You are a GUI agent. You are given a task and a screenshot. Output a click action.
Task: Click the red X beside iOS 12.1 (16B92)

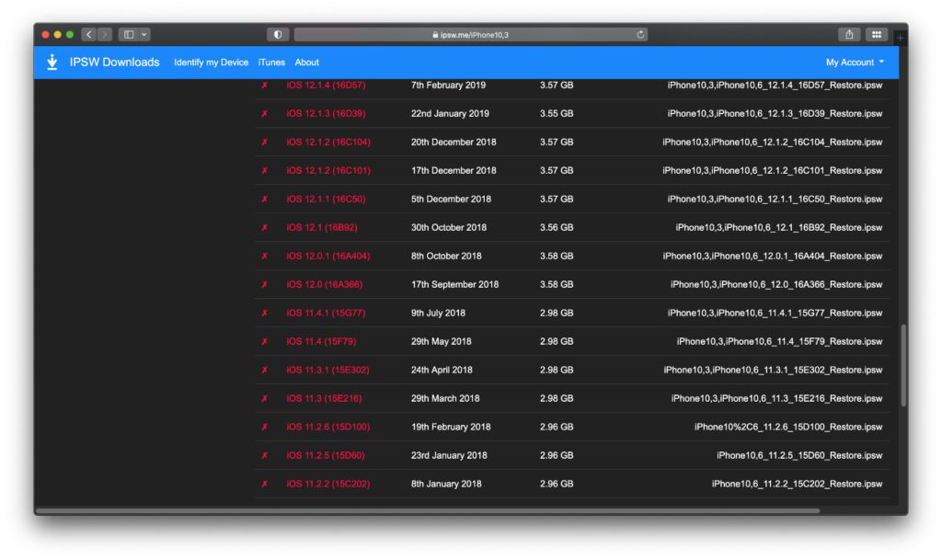(265, 227)
